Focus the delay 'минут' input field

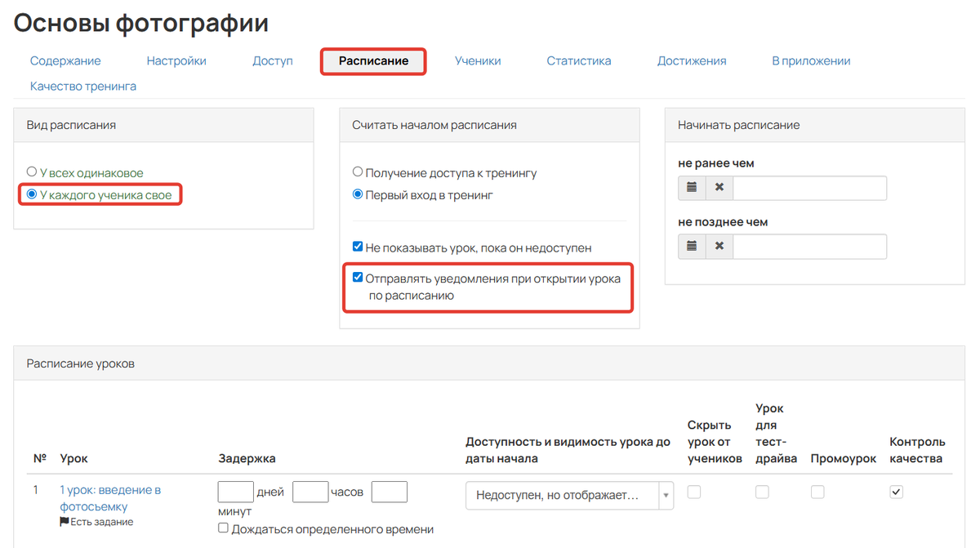[x=390, y=492]
